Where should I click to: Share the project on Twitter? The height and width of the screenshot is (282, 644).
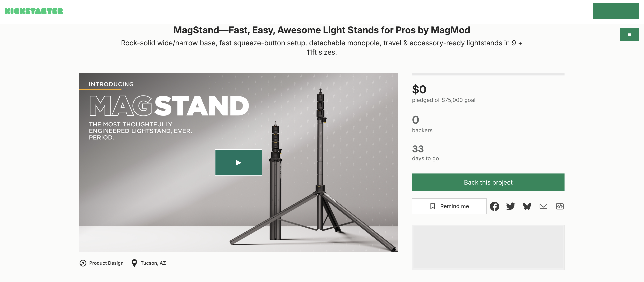[511, 206]
